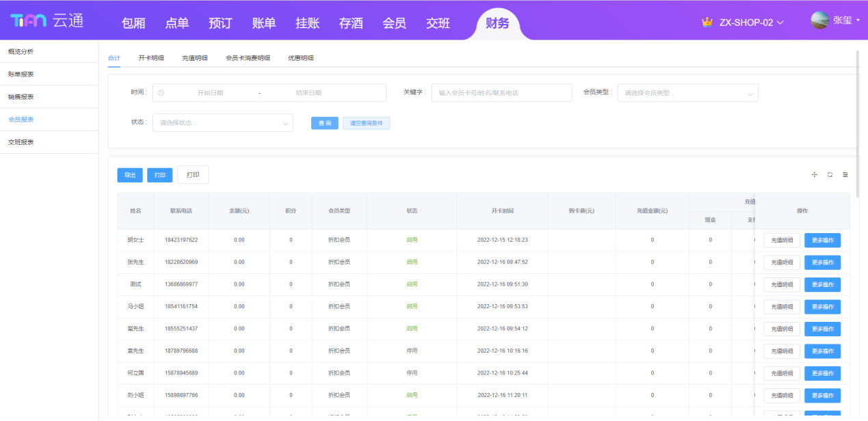Select 挂账 in the top navigation
Viewport: 868px width, 421px height.
307,23
